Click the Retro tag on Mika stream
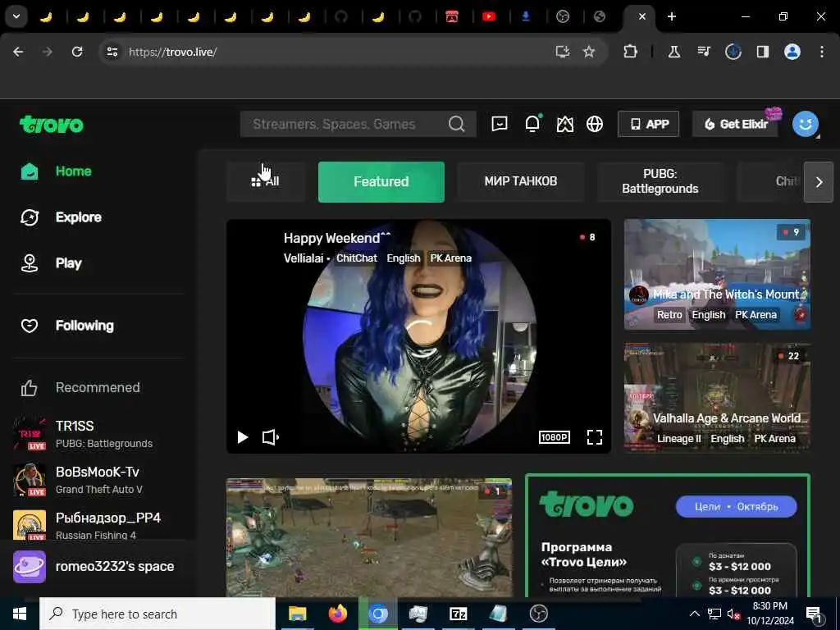The image size is (840, 630). (x=669, y=315)
